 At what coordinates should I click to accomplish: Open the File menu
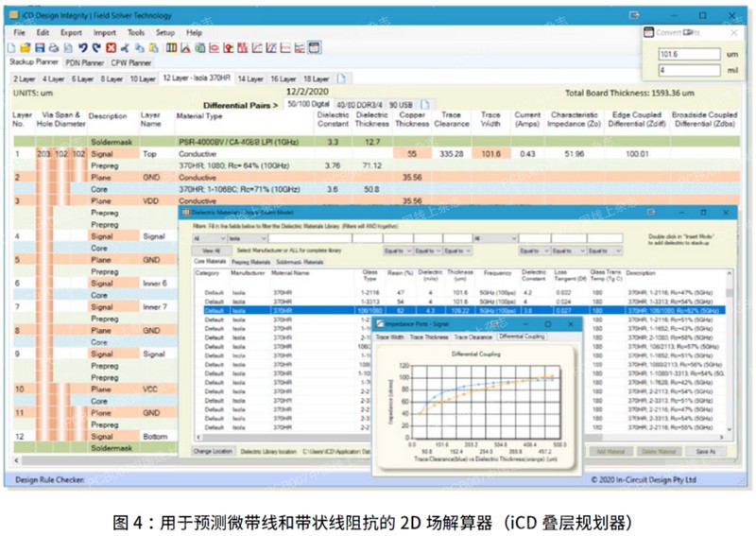tap(19, 32)
